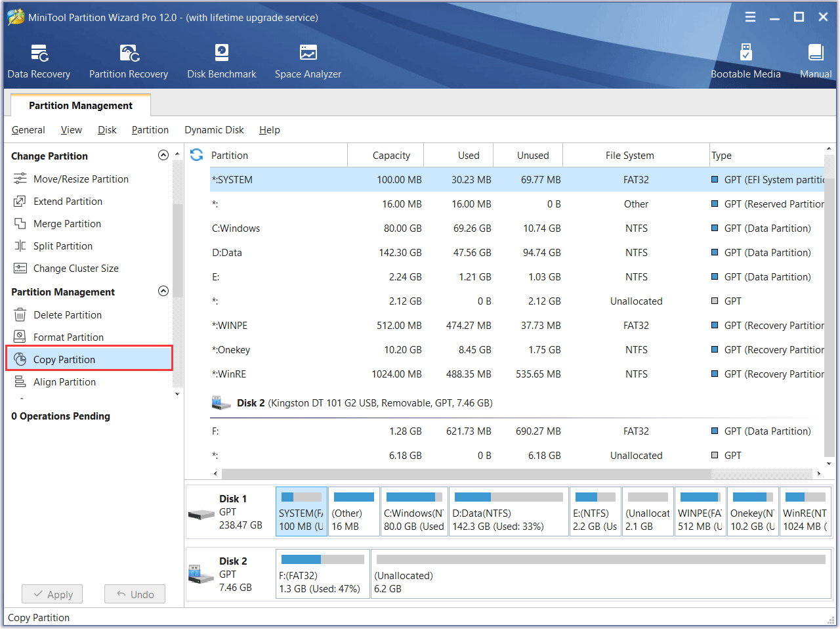
Task: Sort by Unused column header
Action: pos(528,155)
